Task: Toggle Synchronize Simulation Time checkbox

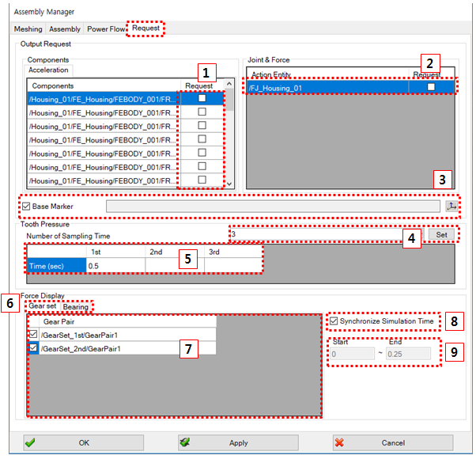Action: click(334, 321)
